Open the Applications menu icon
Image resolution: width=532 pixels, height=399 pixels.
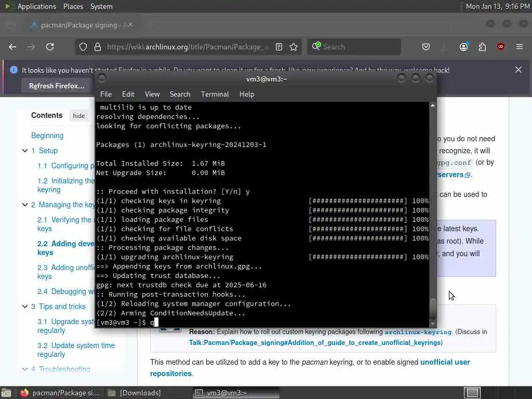(x=9, y=6)
